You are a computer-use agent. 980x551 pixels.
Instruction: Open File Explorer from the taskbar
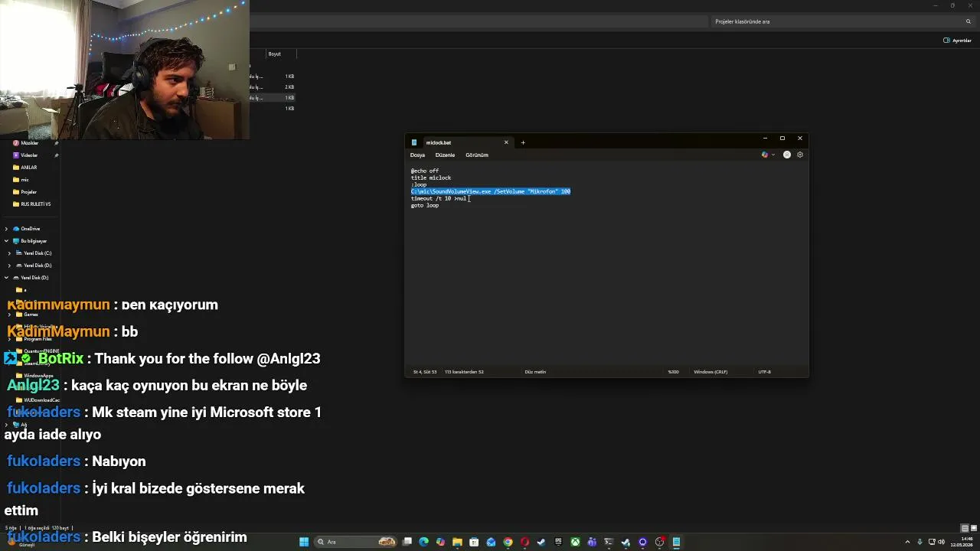click(457, 542)
